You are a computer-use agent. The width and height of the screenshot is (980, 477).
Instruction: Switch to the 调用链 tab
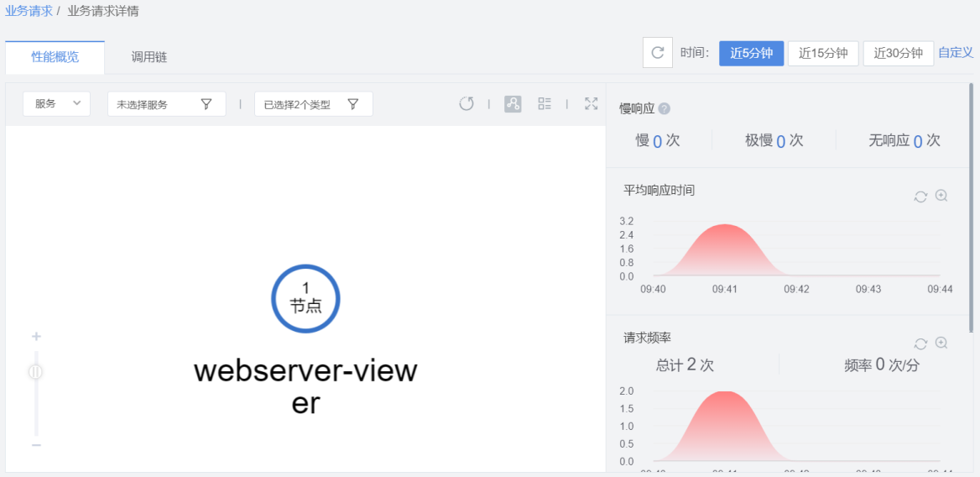(x=149, y=57)
